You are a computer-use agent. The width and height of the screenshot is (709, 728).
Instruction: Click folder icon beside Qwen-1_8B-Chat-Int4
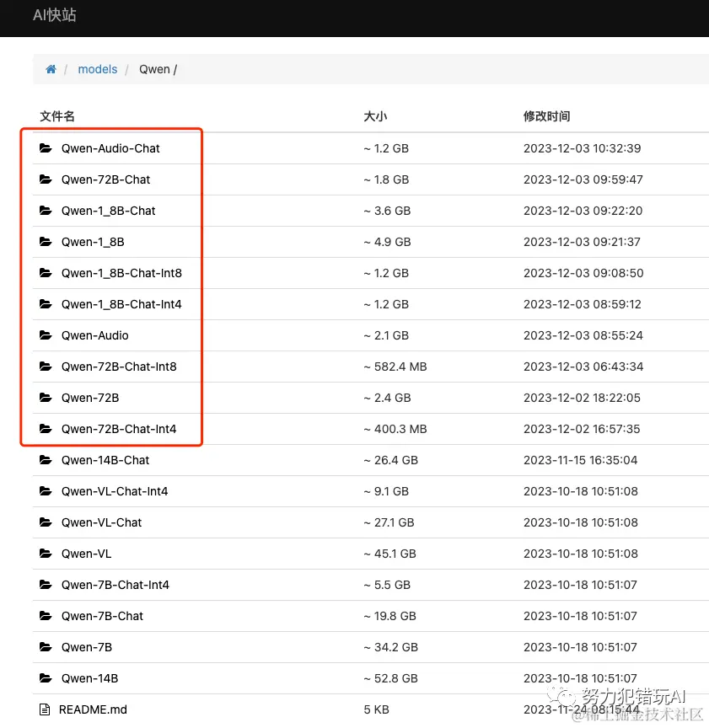click(x=46, y=304)
